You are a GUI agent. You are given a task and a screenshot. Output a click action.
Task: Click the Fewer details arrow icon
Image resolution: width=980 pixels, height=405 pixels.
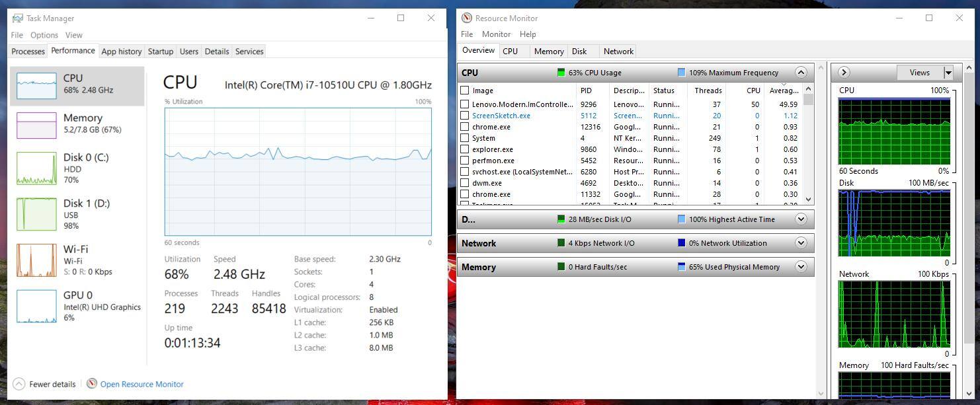[19, 384]
